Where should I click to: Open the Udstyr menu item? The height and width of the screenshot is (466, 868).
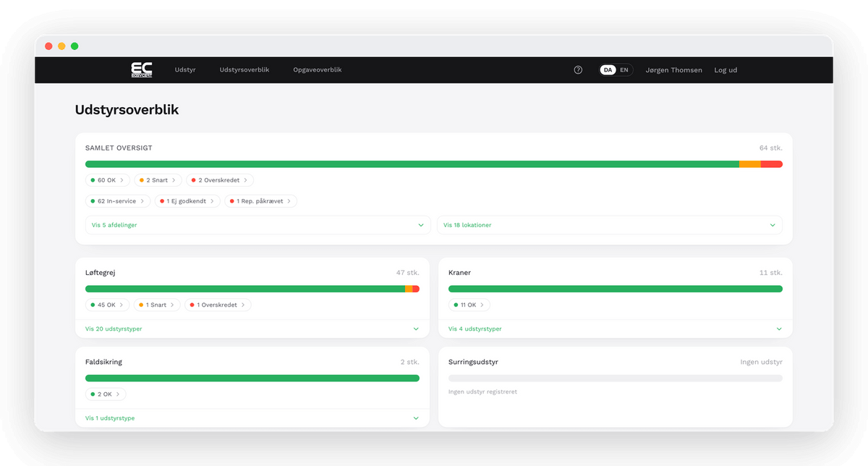tap(185, 70)
